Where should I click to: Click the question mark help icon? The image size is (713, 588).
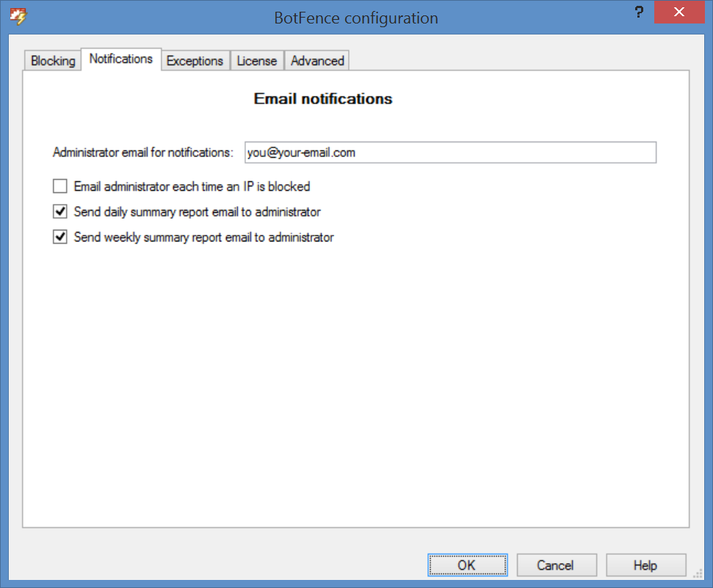click(x=638, y=13)
